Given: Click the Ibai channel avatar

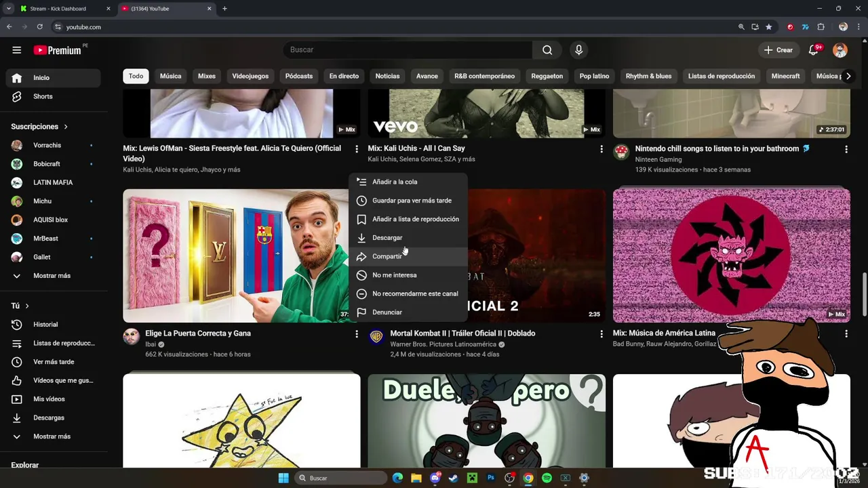Looking at the screenshot, I should 132,337.
